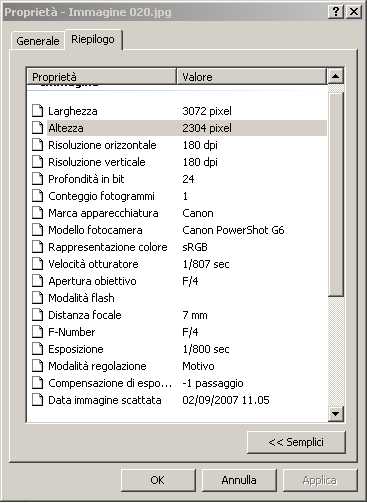The height and width of the screenshot is (503, 367).
Task: Click the value Motivo
Action: coord(198,366)
